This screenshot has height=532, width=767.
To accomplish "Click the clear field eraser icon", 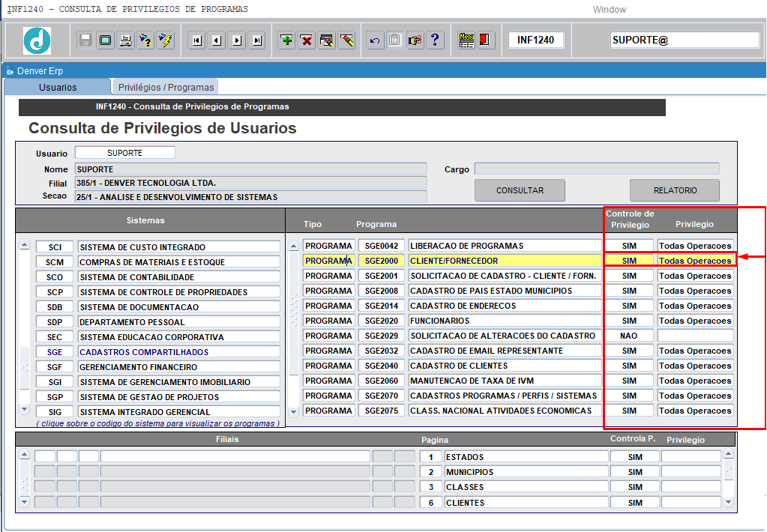I will pyautogui.click(x=347, y=40).
